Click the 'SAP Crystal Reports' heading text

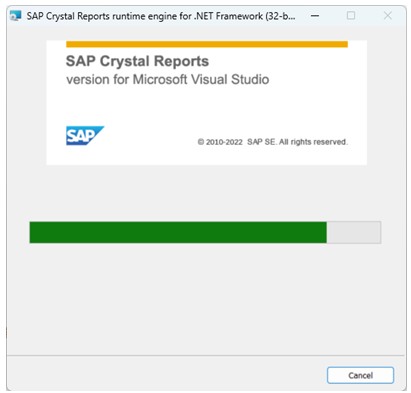click(137, 61)
